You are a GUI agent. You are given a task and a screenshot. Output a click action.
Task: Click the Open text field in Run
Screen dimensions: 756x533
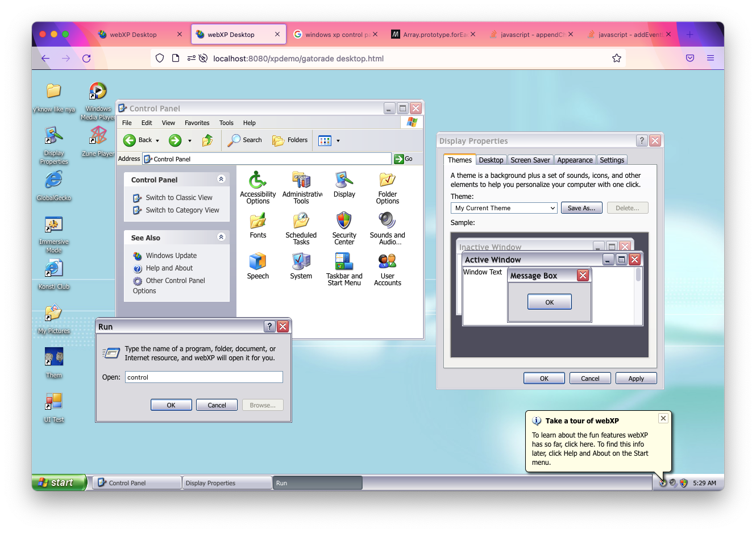[x=203, y=377]
